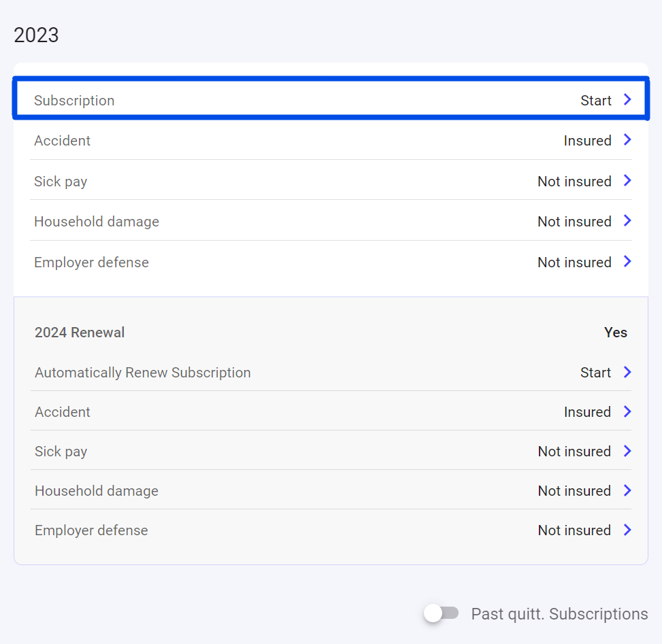Click chevron arrow beside 2023 Subscription Start
Image resolution: width=662 pixels, height=644 pixels.
(x=627, y=100)
